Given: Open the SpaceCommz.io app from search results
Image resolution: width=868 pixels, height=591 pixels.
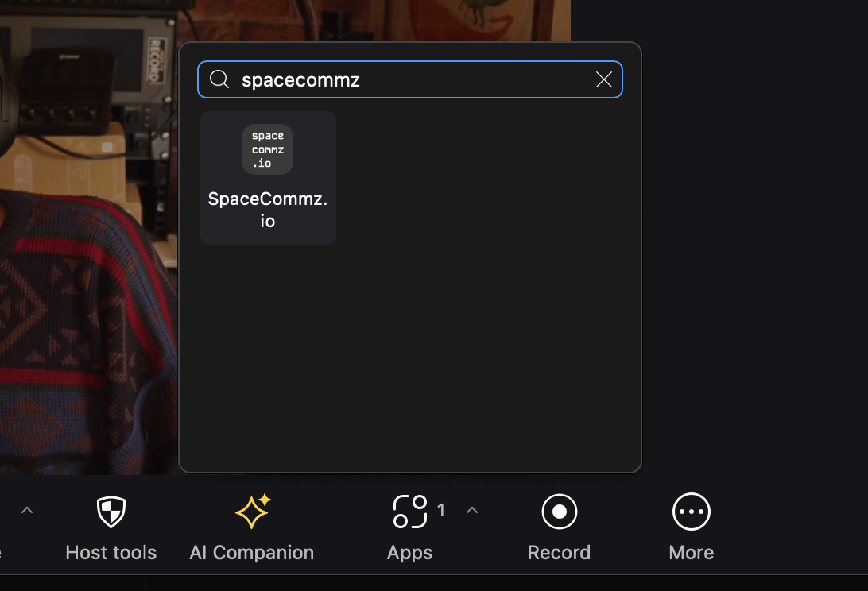Looking at the screenshot, I should pos(268,177).
